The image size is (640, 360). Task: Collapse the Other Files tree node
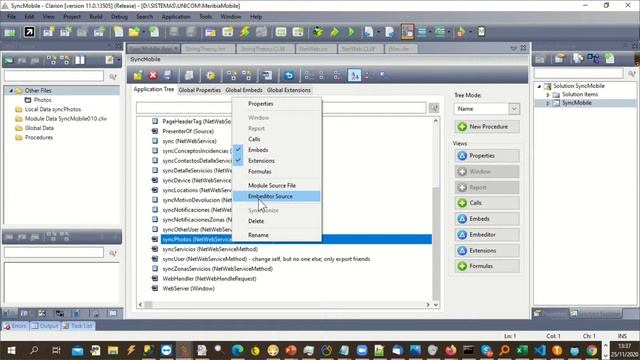point(11,91)
